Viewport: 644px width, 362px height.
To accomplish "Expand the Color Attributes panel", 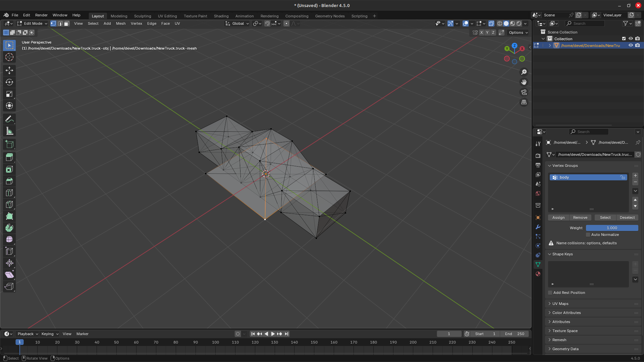I will [x=550, y=313].
